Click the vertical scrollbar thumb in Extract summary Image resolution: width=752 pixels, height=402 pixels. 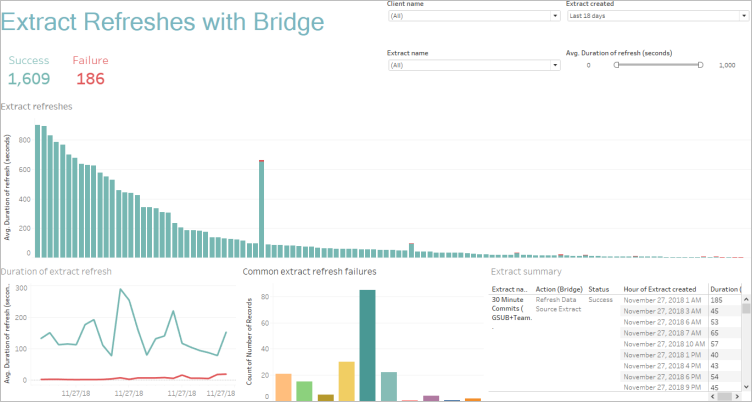[745, 310]
